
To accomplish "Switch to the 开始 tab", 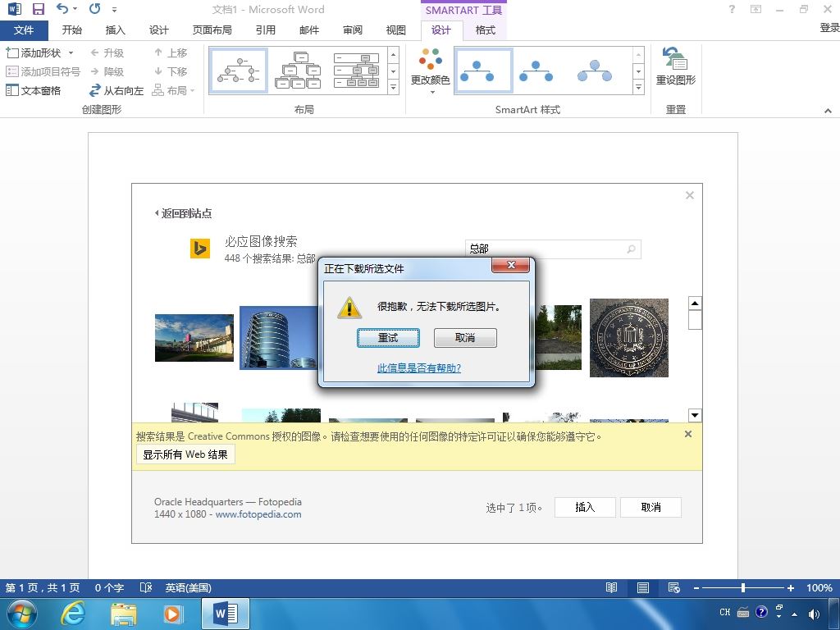I will (x=72, y=30).
